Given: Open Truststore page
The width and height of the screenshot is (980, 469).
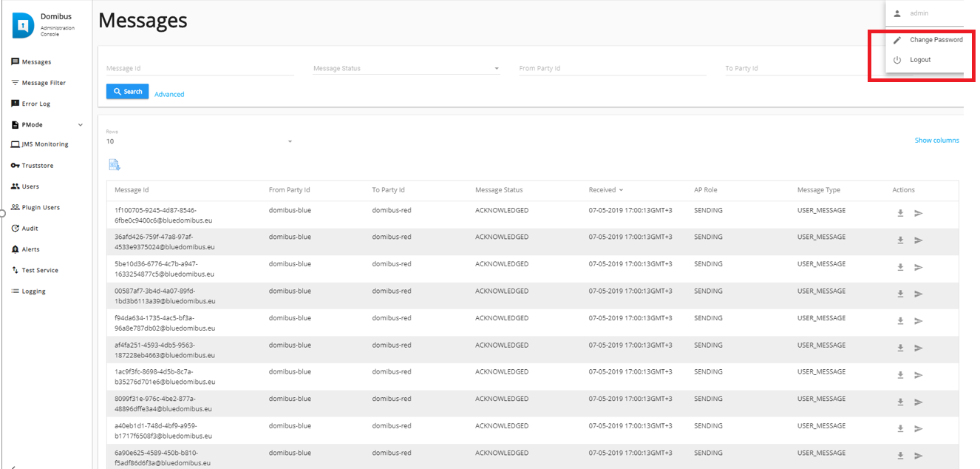Looking at the screenshot, I should pyautogui.click(x=33, y=166).
